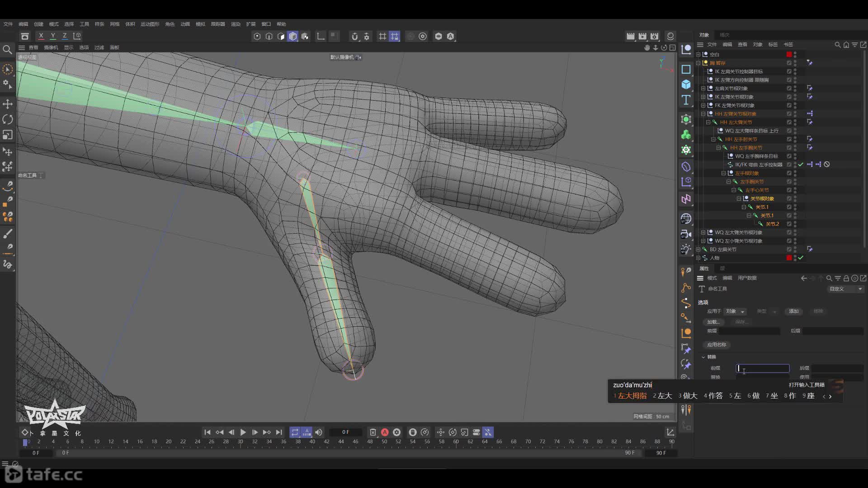868x488 pixels.
Task: Open the 角色 main menu
Action: coord(170,24)
